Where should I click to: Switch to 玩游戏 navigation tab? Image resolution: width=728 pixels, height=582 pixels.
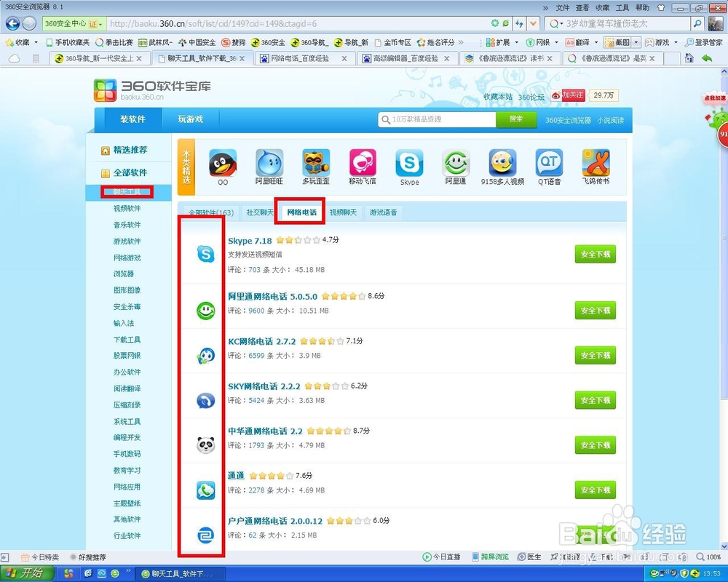[190, 119]
